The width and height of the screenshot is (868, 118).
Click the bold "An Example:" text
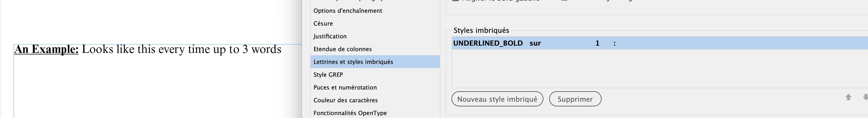tap(46, 49)
